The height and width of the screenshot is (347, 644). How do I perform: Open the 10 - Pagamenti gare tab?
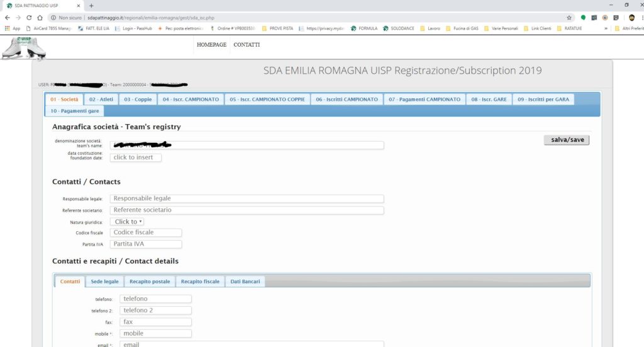75,111
